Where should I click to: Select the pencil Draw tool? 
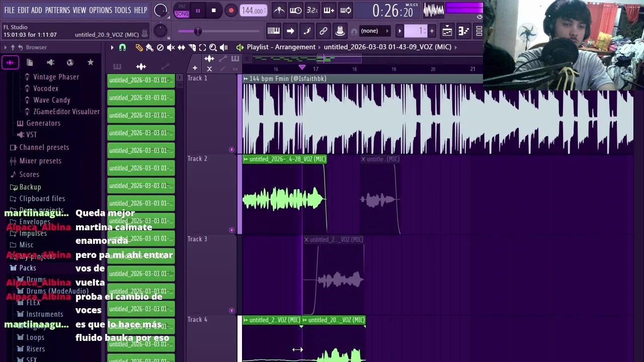click(x=139, y=47)
